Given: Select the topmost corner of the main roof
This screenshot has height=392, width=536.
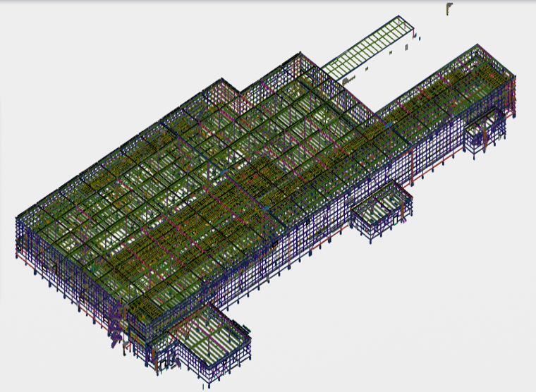Looking at the screenshot, I should (x=300, y=54).
